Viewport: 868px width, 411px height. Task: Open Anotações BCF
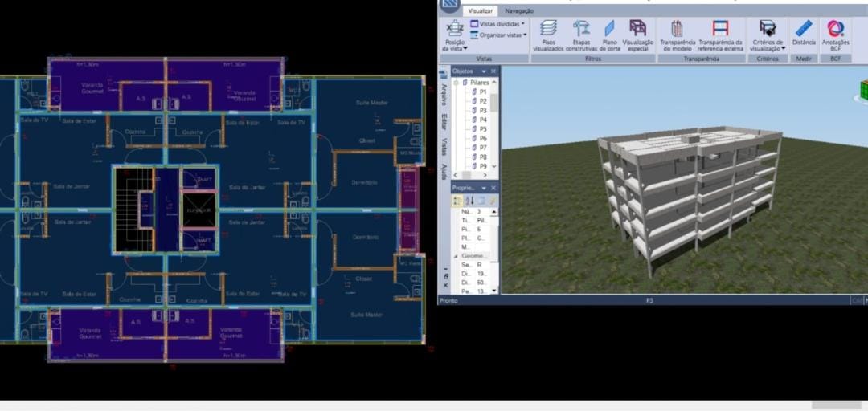click(836, 35)
